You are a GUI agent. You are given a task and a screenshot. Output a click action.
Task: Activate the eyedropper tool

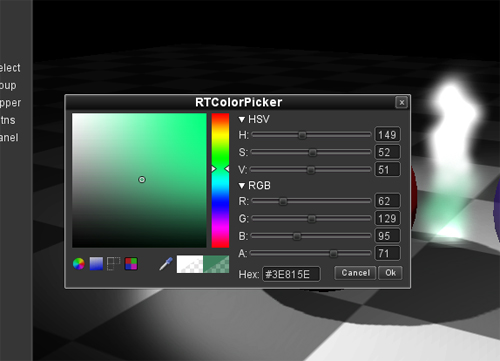[166, 264]
